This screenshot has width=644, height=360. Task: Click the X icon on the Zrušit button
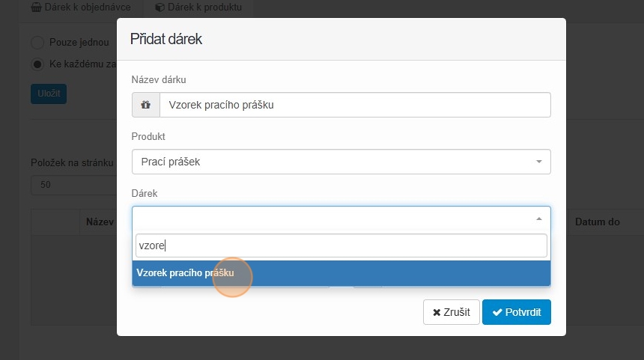pyautogui.click(x=437, y=313)
